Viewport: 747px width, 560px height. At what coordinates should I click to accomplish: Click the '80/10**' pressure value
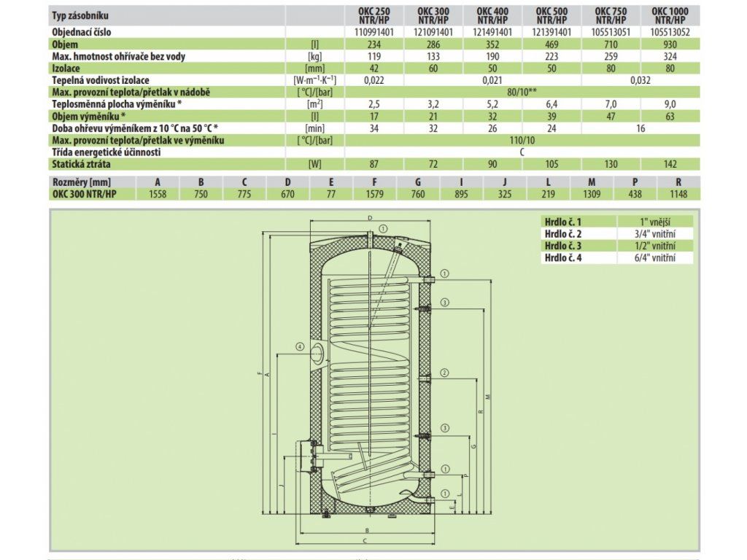[x=522, y=93]
